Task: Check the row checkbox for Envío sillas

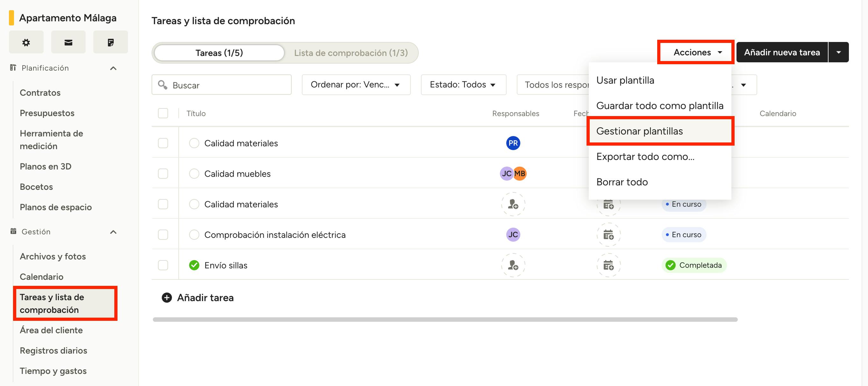Action: (x=163, y=265)
